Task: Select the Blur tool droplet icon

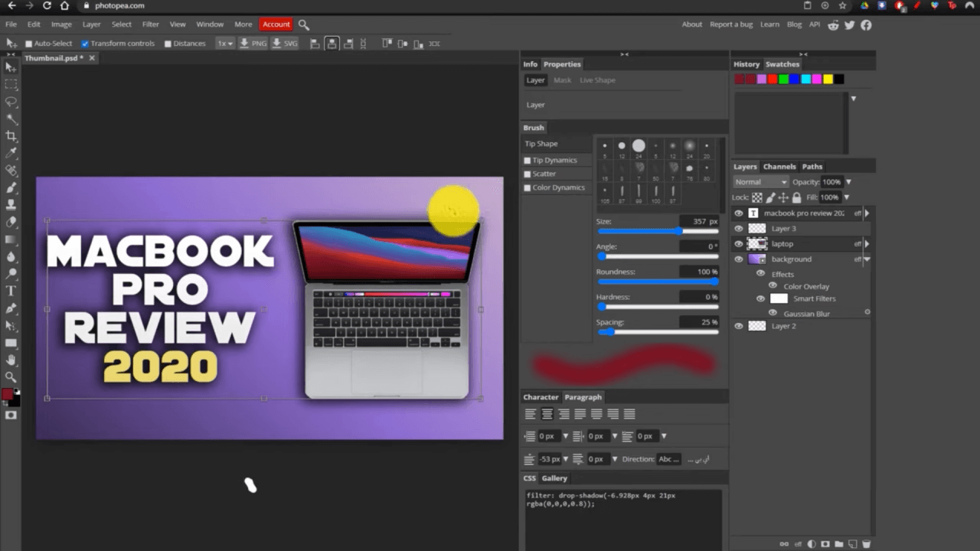Action: point(11,256)
